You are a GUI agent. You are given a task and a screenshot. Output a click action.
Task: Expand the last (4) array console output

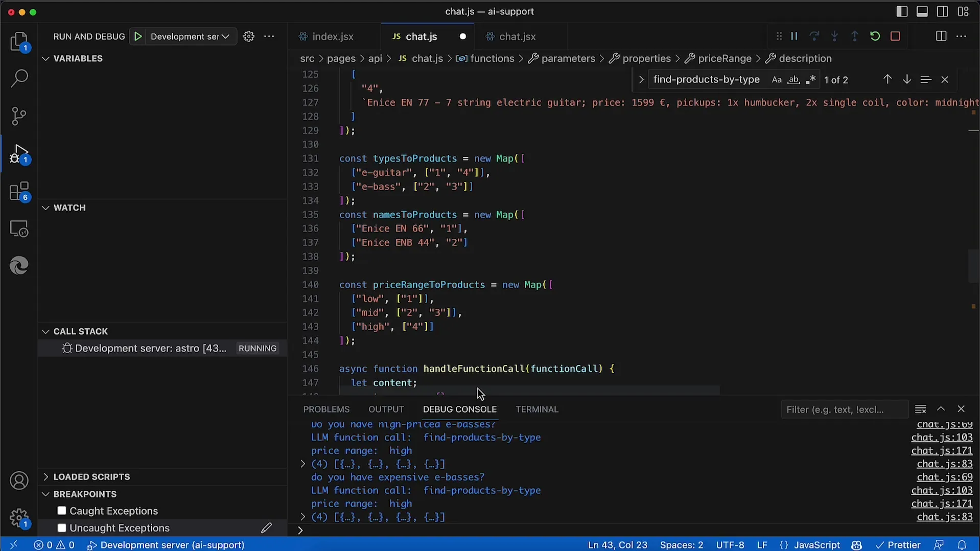point(302,517)
